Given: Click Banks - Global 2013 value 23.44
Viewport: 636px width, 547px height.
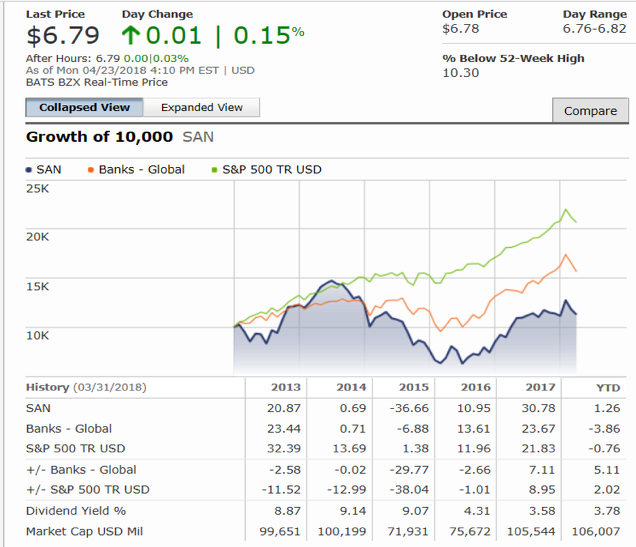Looking at the screenshot, I should pos(284,429).
